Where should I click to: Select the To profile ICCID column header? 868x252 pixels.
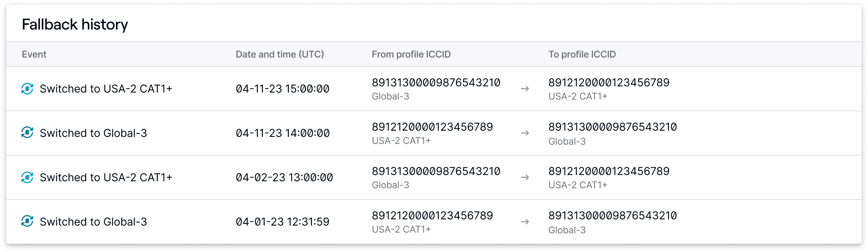(x=582, y=54)
